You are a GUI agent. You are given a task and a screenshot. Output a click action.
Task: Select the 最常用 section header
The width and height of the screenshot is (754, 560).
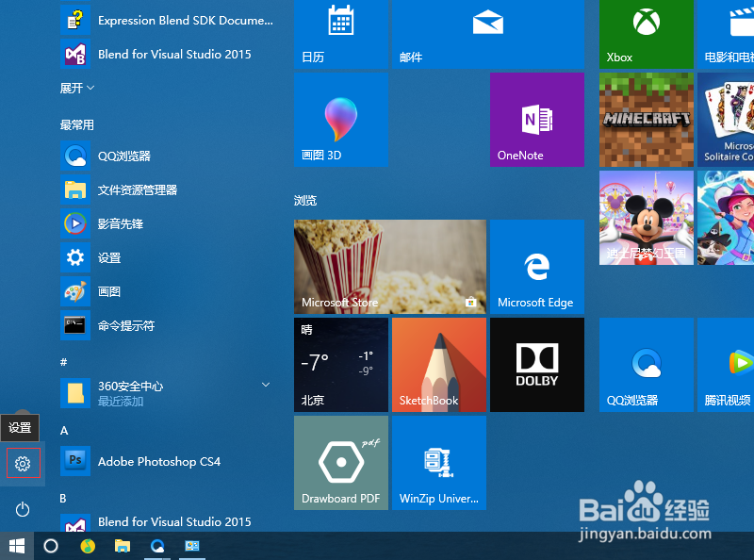coord(77,125)
